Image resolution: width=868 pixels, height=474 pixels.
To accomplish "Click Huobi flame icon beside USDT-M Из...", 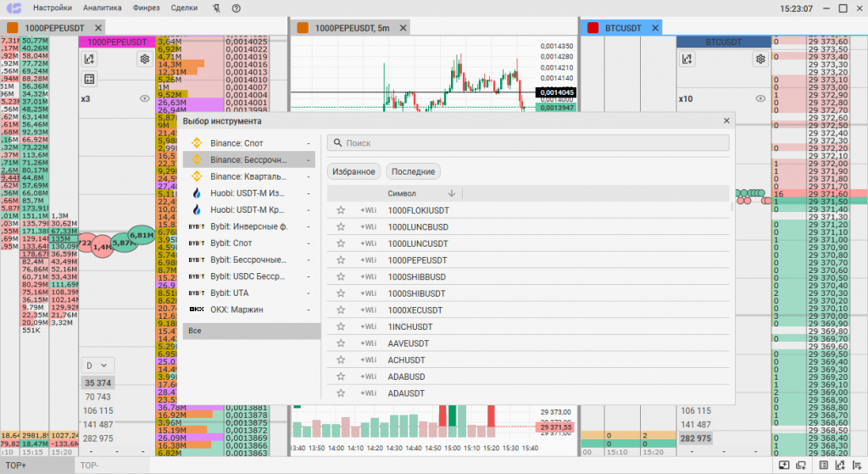I will click(197, 192).
